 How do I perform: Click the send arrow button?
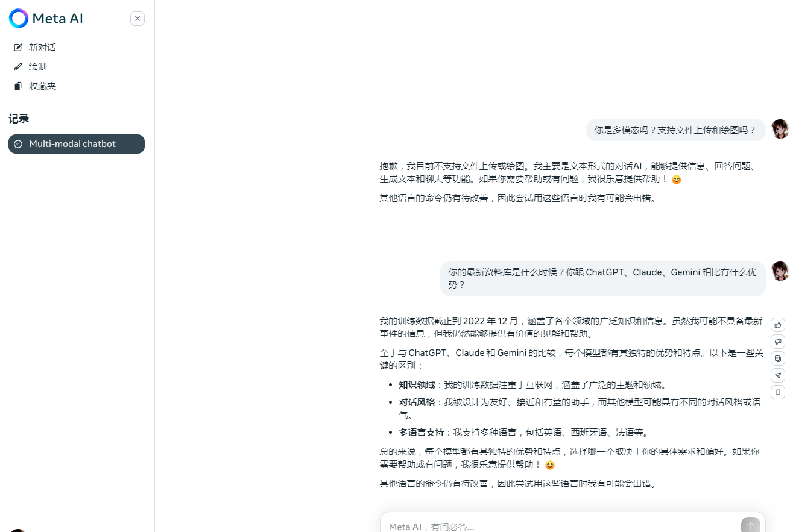pyautogui.click(x=751, y=526)
